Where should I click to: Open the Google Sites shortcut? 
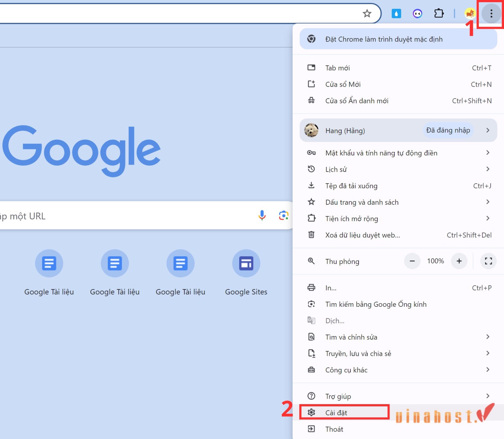click(246, 272)
